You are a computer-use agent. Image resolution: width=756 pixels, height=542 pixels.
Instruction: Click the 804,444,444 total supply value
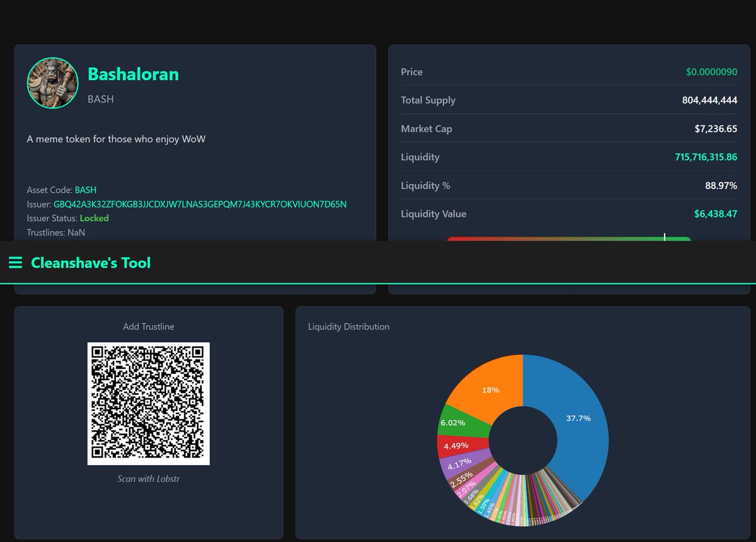pos(710,100)
